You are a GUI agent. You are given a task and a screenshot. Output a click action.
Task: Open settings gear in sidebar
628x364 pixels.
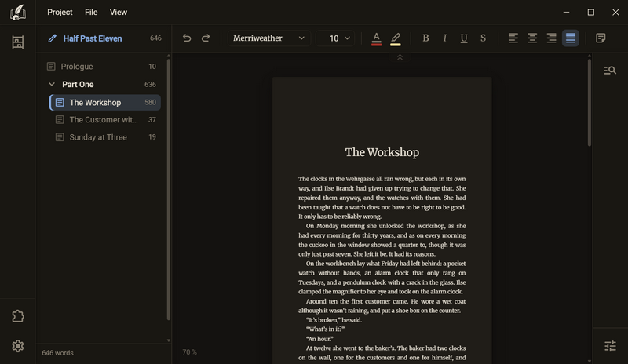pos(17,346)
